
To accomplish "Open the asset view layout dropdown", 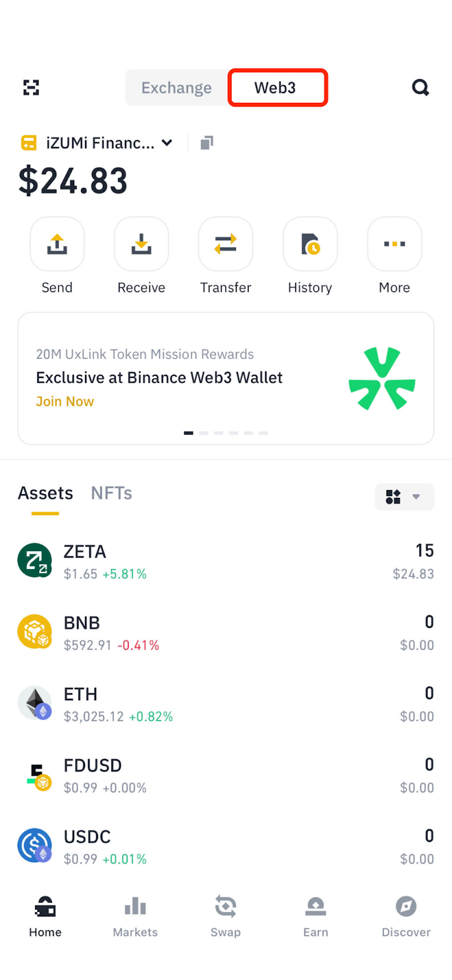I will click(x=404, y=496).
